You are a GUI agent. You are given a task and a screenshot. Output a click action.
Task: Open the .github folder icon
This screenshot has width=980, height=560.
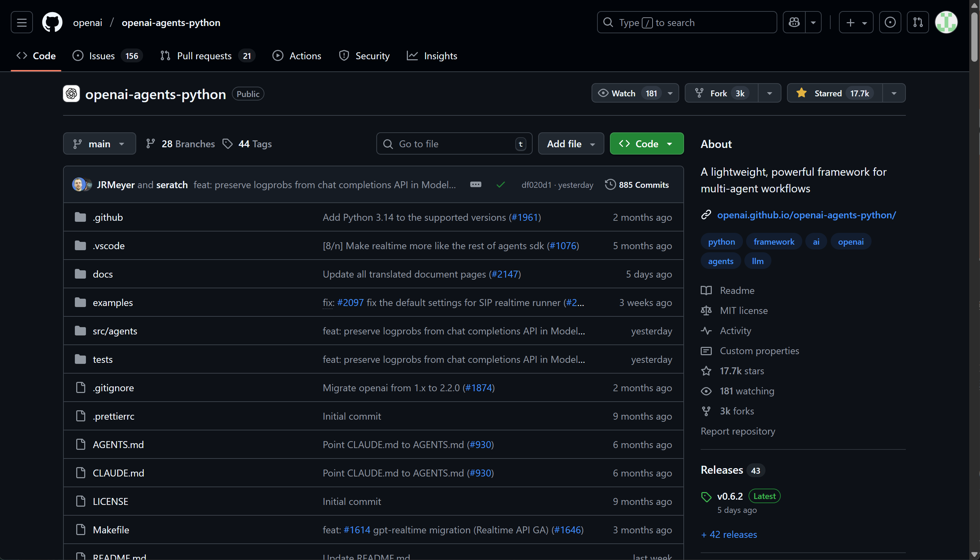click(80, 217)
